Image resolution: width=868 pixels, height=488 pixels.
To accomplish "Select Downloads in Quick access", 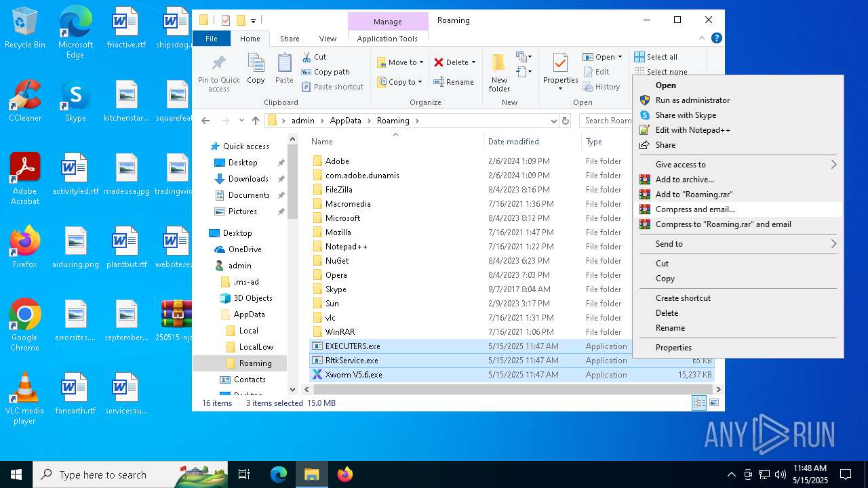I will click(x=248, y=179).
